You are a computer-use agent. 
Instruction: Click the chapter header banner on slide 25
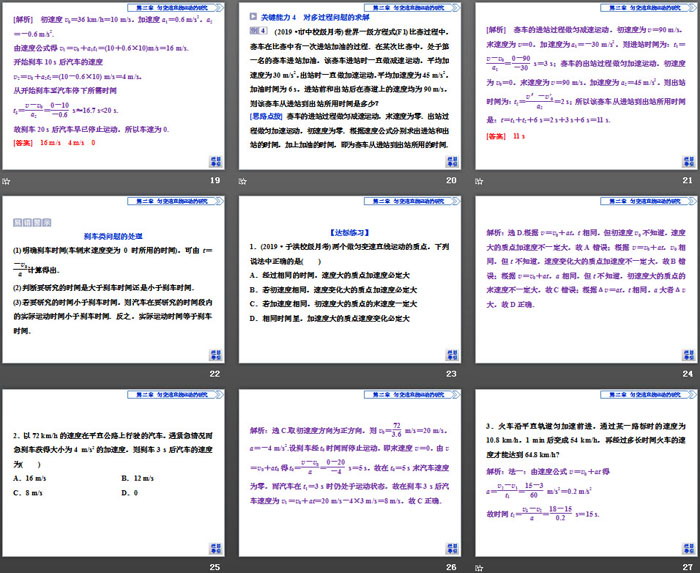coord(175,394)
